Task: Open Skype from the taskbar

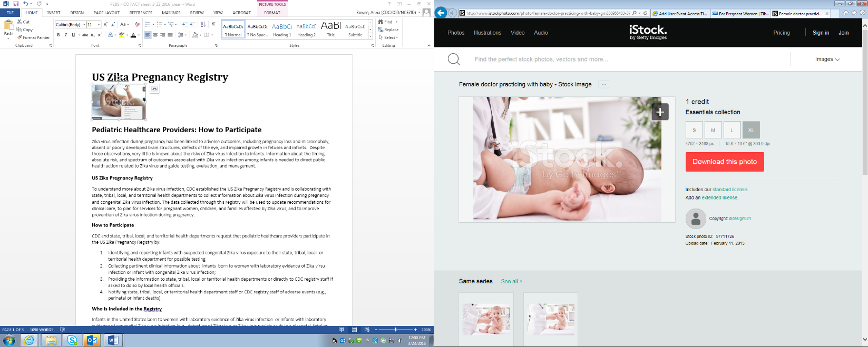Action: [72, 341]
